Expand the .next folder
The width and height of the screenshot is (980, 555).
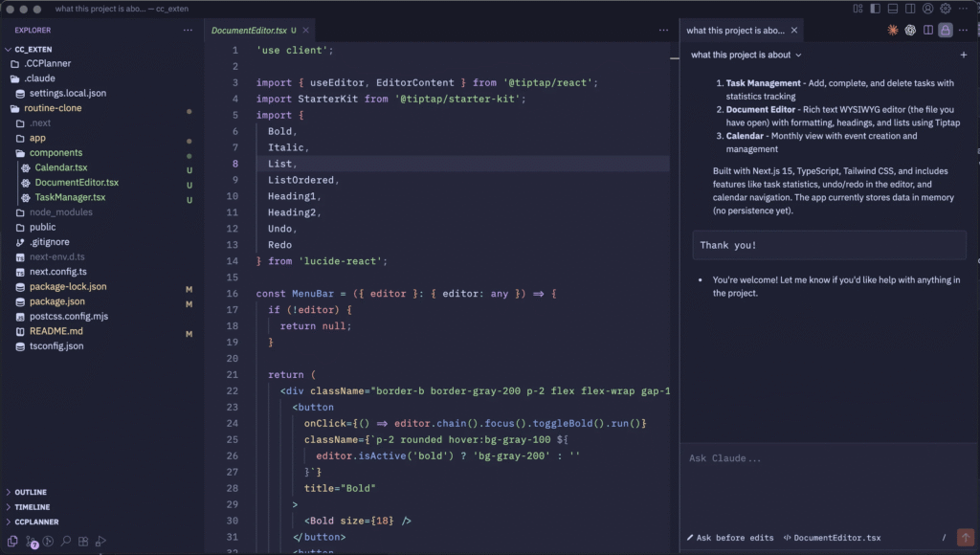coord(40,123)
